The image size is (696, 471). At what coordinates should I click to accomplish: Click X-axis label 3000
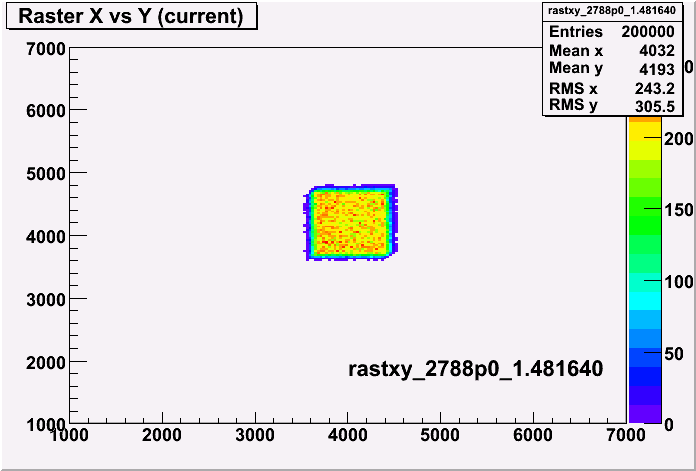pyautogui.click(x=254, y=435)
